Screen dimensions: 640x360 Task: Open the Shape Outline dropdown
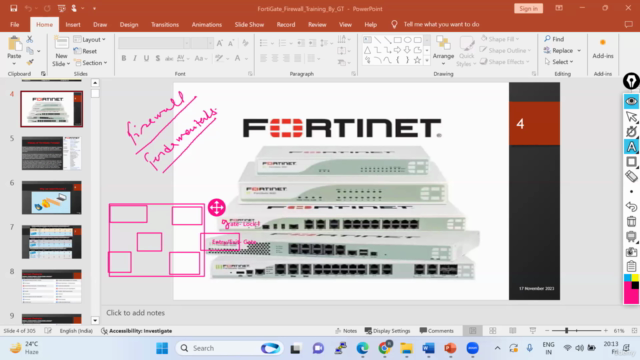click(505, 50)
